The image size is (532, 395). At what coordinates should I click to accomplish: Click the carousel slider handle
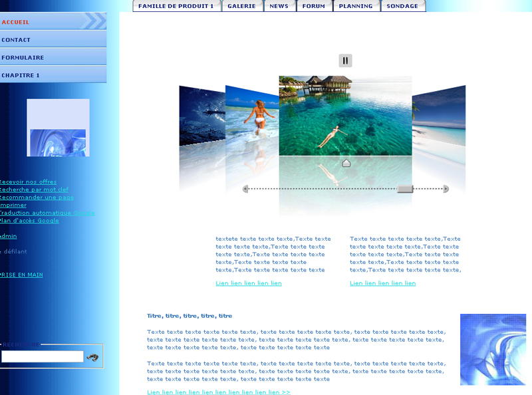pos(405,189)
